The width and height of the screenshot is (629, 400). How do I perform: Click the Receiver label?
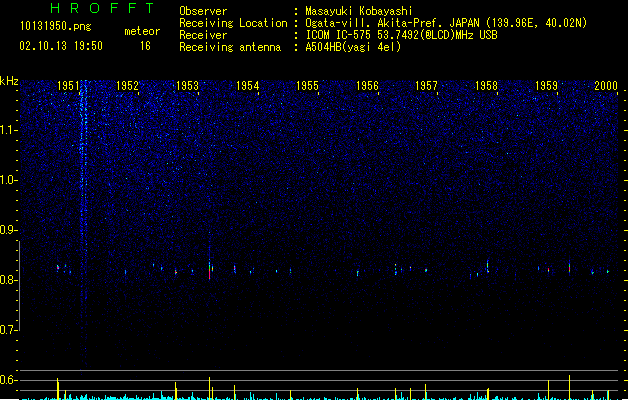click(x=203, y=35)
